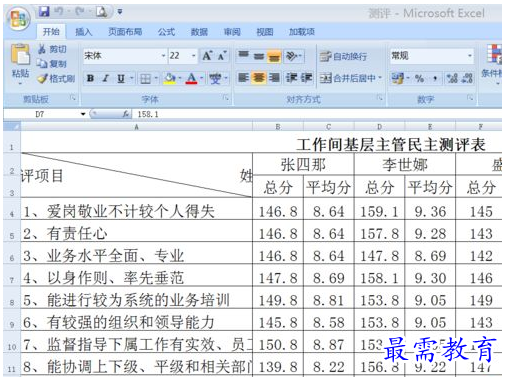Redo the last action

pyautogui.click(x=79, y=12)
